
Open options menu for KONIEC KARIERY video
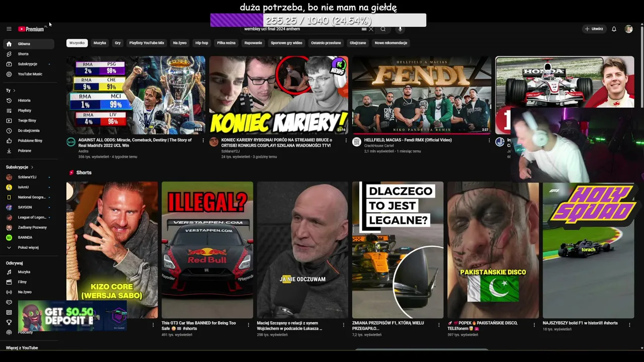[x=346, y=140]
